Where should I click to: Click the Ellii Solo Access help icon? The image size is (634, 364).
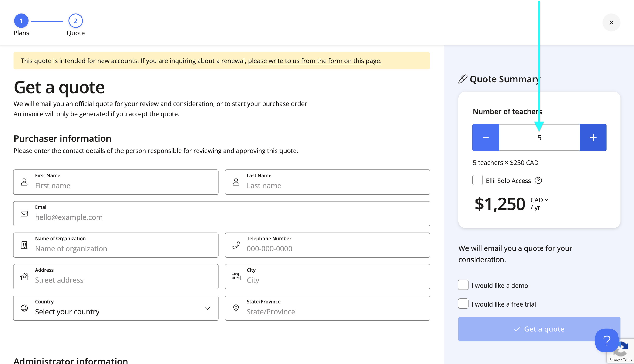click(538, 180)
